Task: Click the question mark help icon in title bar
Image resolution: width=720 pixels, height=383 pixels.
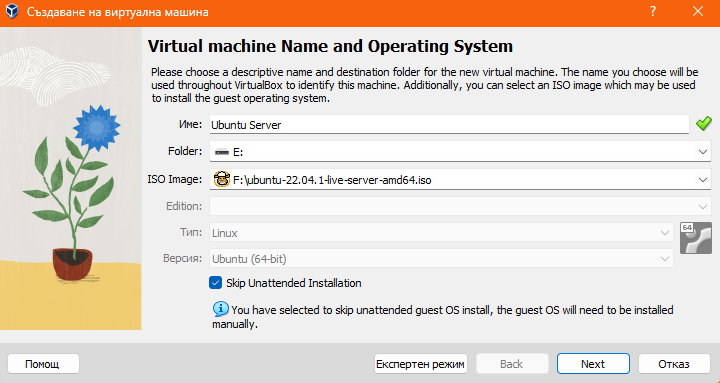Action: click(652, 12)
